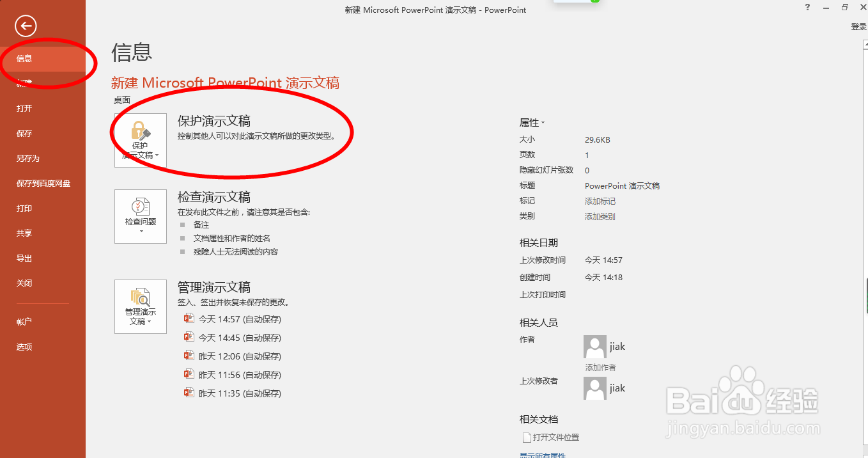
Task: Click the vertical scrollbar on the right
Action: (864, 192)
